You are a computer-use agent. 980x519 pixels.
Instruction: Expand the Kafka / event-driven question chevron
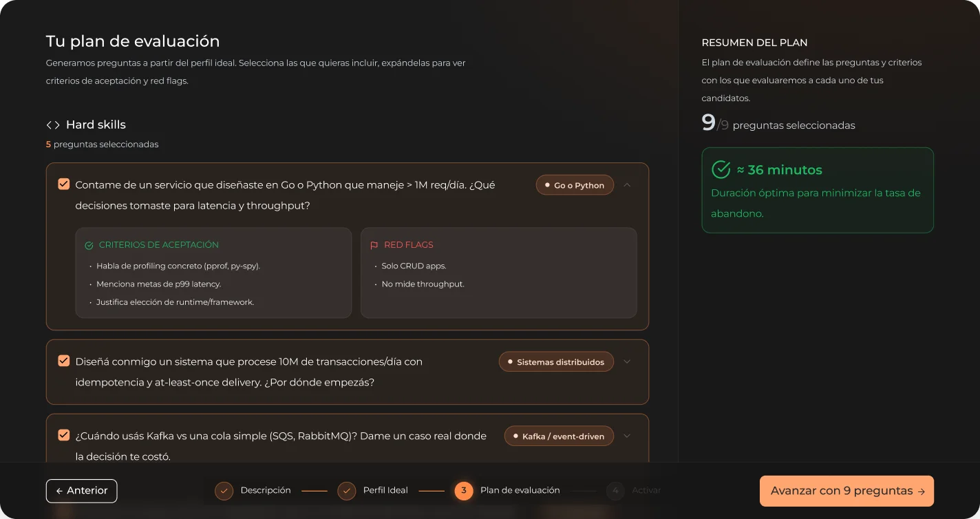click(627, 436)
